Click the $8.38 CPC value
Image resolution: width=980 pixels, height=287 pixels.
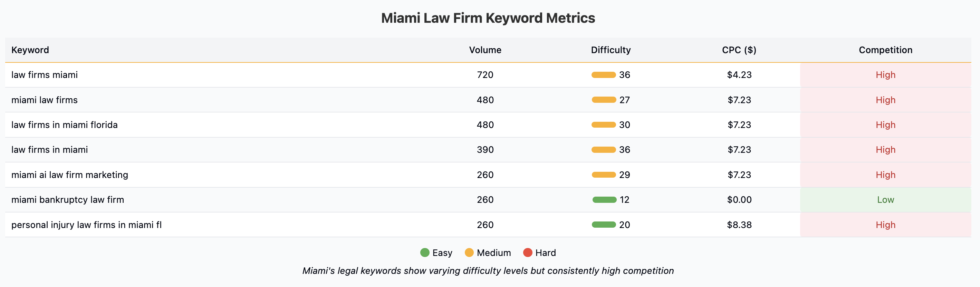click(739, 225)
